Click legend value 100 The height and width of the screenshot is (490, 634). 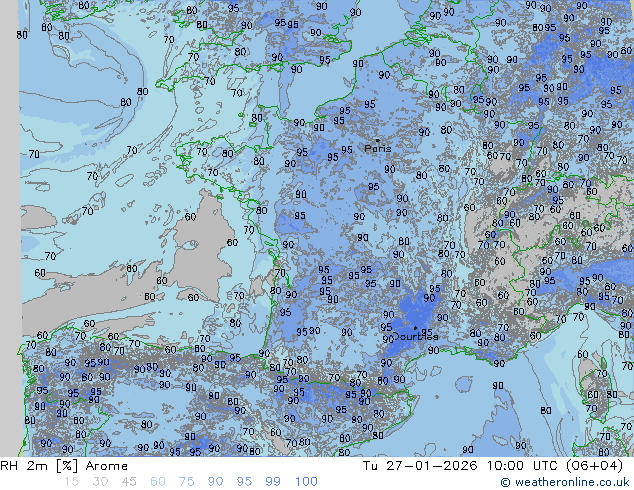pos(306,482)
